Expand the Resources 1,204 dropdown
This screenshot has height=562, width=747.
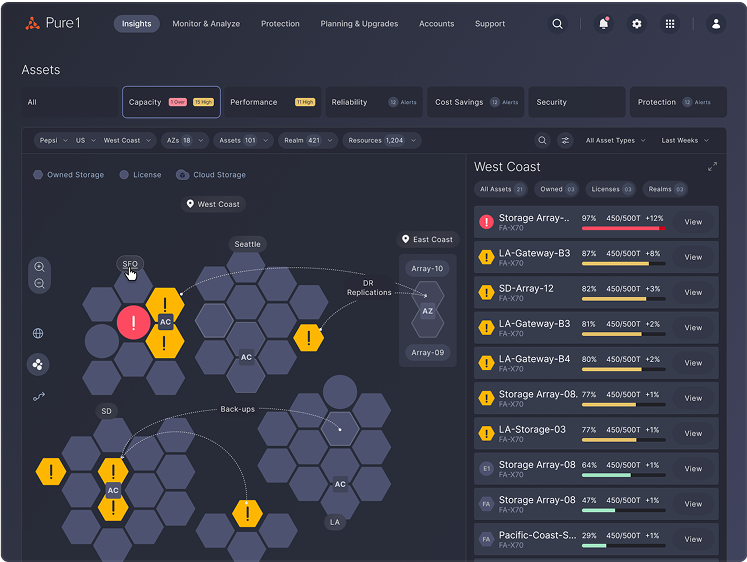pos(382,140)
